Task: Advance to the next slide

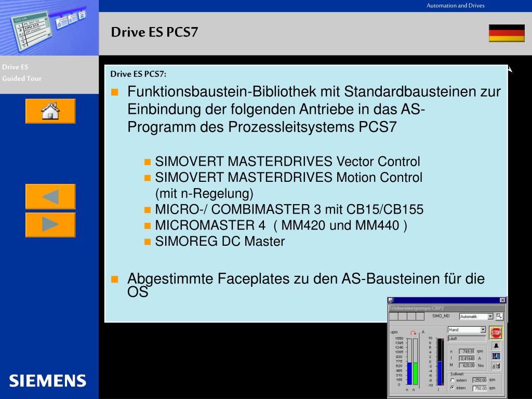Action: (x=50, y=224)
